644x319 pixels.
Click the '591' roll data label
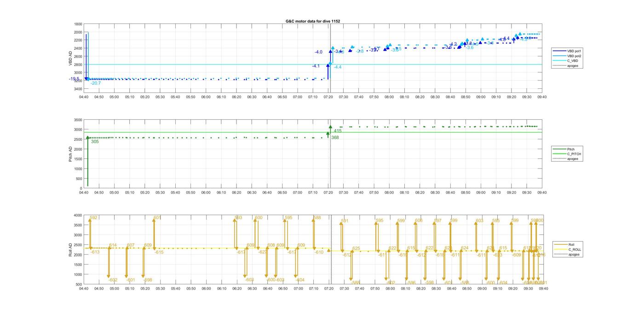(345, 221)
